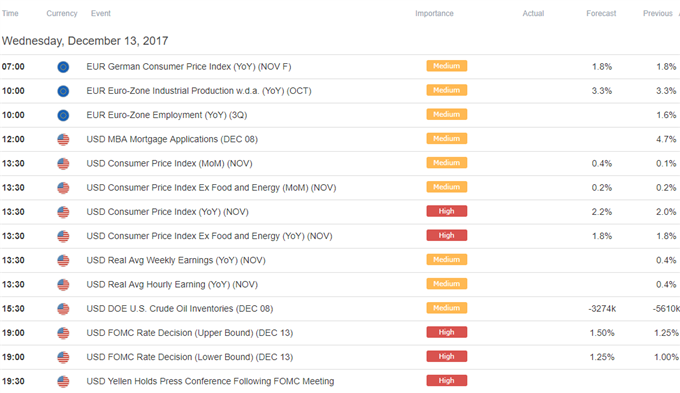
Task: Click the Wednesday, December 13, 2017 date heading
Action: [x=85, y=41]
